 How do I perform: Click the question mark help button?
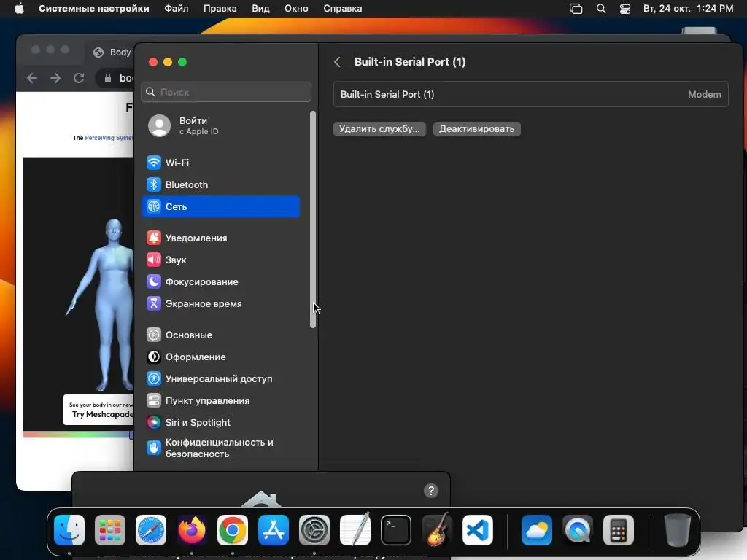coord(431,491)
